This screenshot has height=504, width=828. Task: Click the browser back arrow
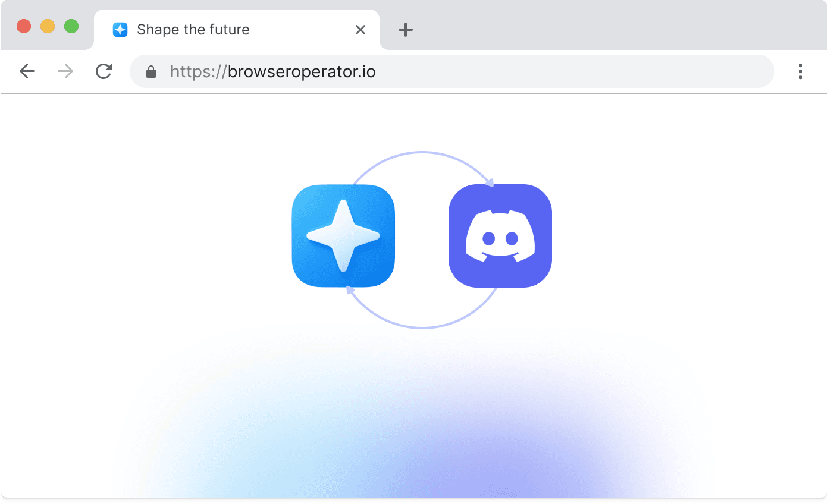[x=27, y=72]
